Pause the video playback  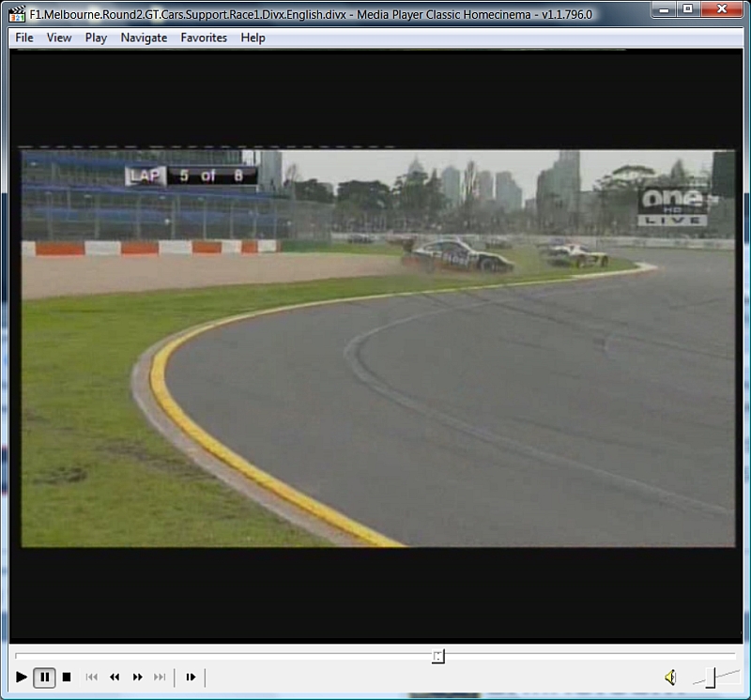pyautogui.click(x=44, y=677)
